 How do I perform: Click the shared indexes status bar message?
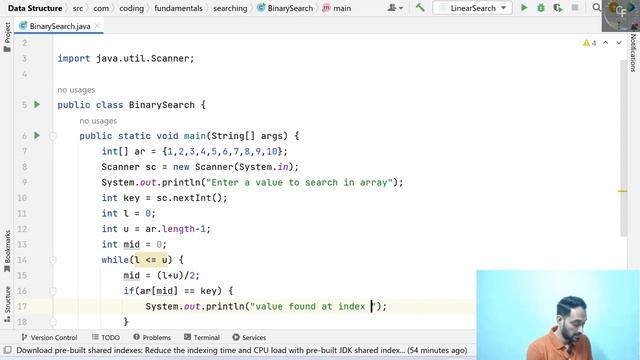point(242,350)
